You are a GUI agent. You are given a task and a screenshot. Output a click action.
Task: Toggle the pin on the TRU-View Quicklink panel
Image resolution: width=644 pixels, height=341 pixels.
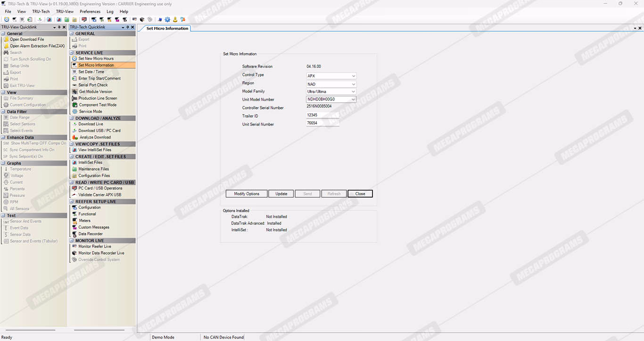click(x=59, y=27)
